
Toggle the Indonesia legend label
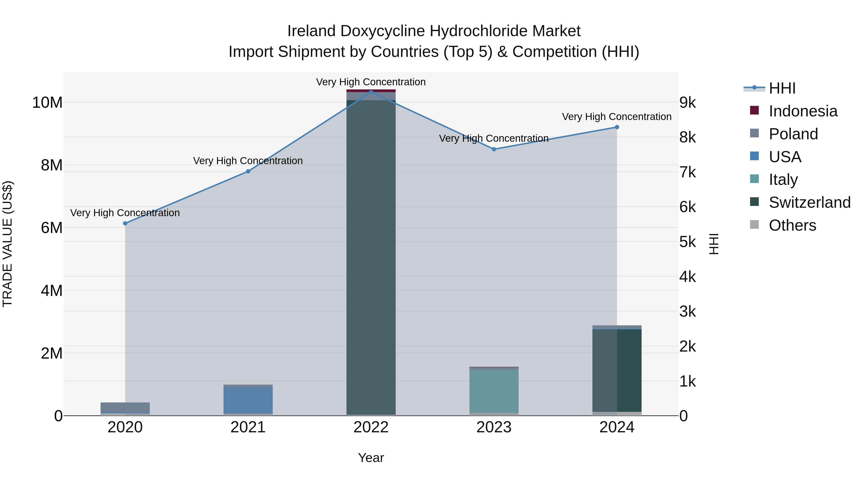[803, 111]
